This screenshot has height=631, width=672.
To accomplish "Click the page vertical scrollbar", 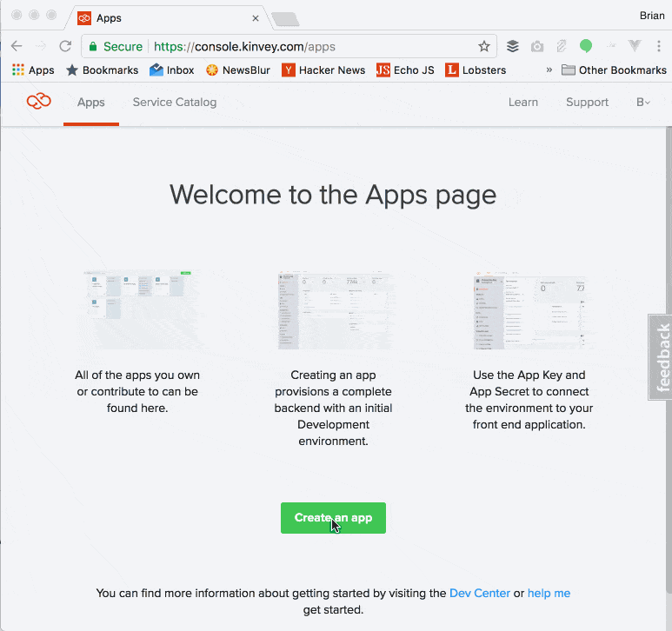I will click(x=669, y=360).
